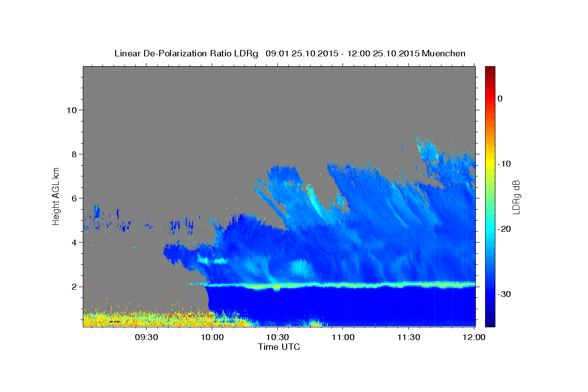The width and height of the screenshot is (588, 392).
Task: Click the colorbar value -10
Action: [x=504, y=164]
